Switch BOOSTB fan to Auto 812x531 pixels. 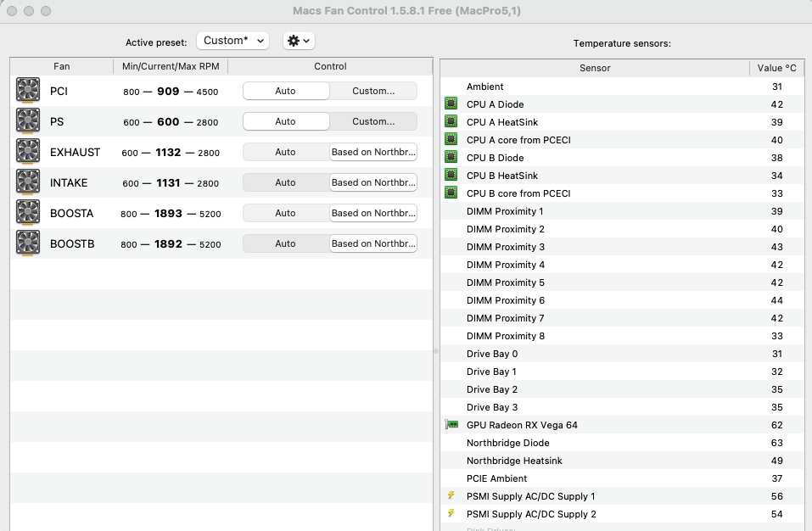tap(286, 243)
